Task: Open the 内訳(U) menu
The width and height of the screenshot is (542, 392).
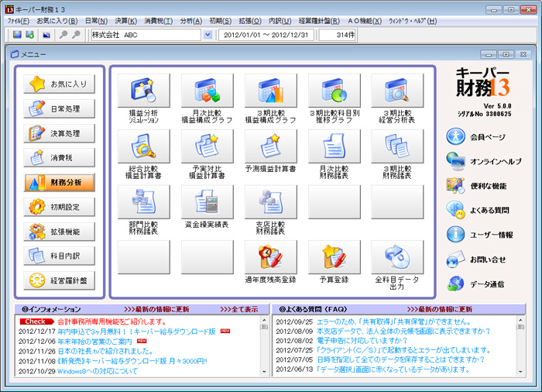Action: coord(280,21)
